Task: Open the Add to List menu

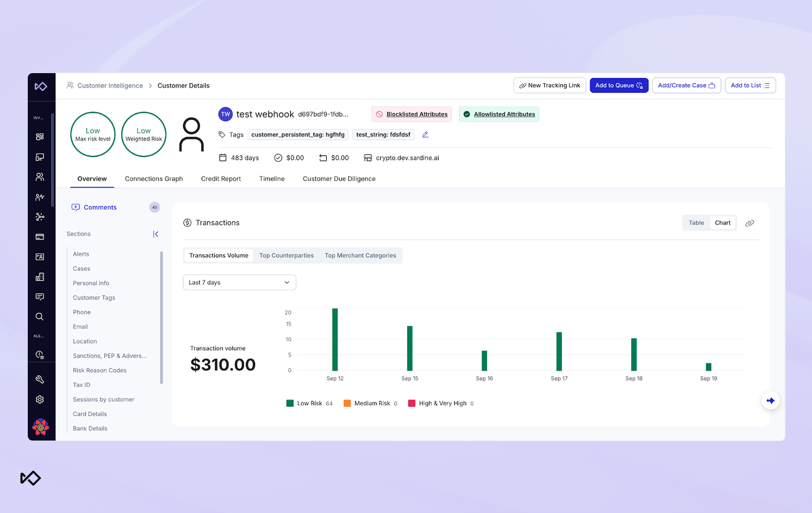Action: click(x=750, y=86)
